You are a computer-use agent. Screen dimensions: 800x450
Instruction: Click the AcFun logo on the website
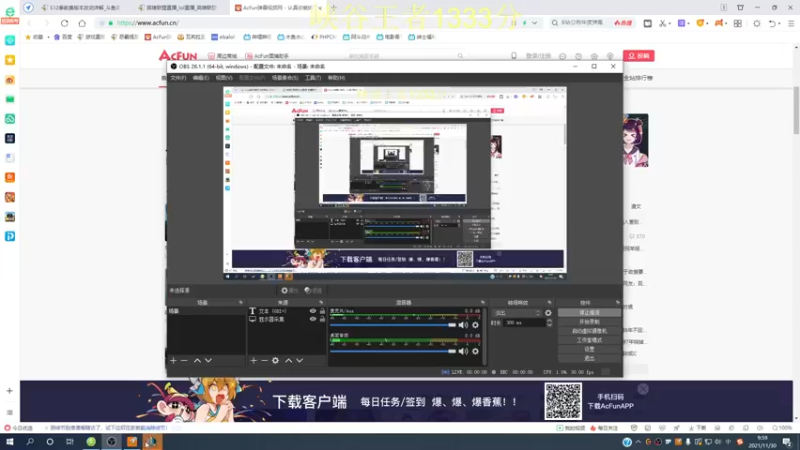click(178, 55)
